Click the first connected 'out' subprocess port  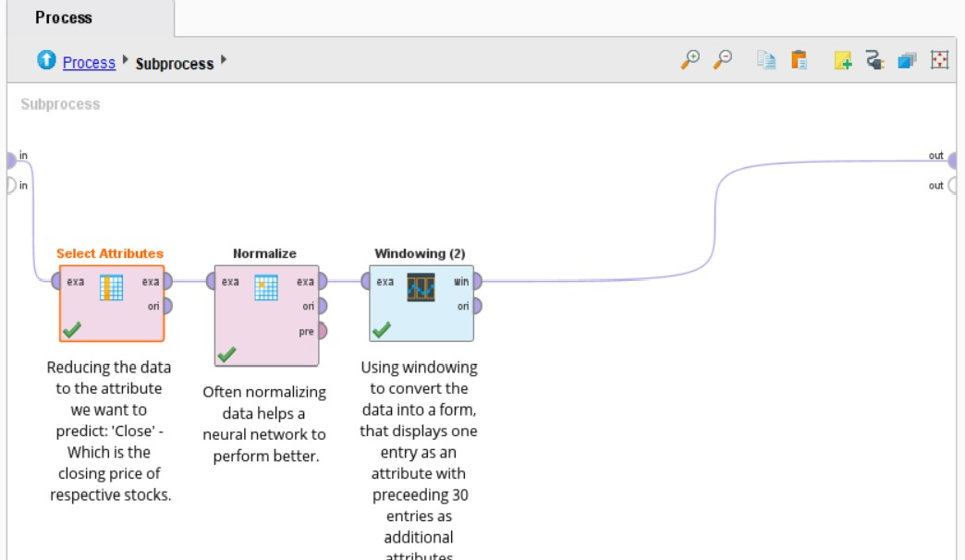click(953, 161)
